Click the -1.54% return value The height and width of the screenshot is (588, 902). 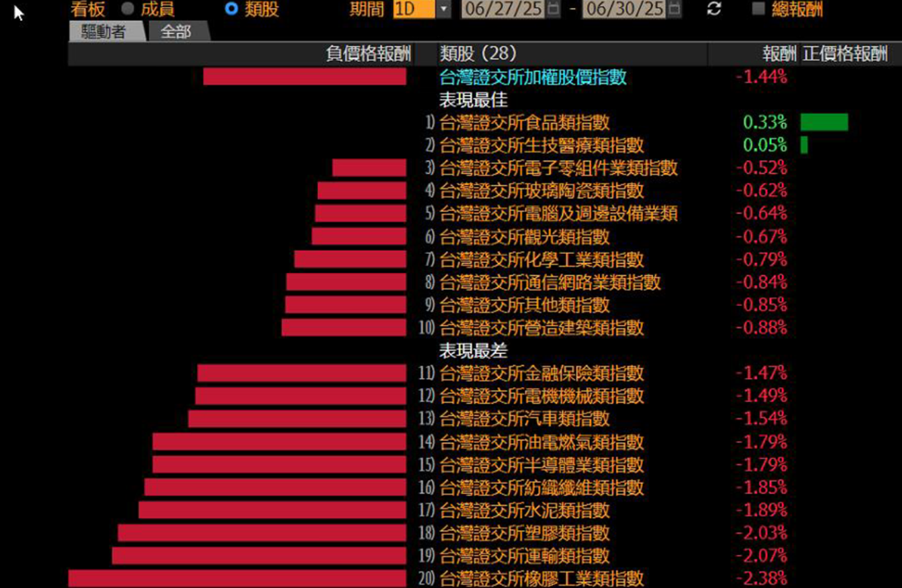pos(761,419)
